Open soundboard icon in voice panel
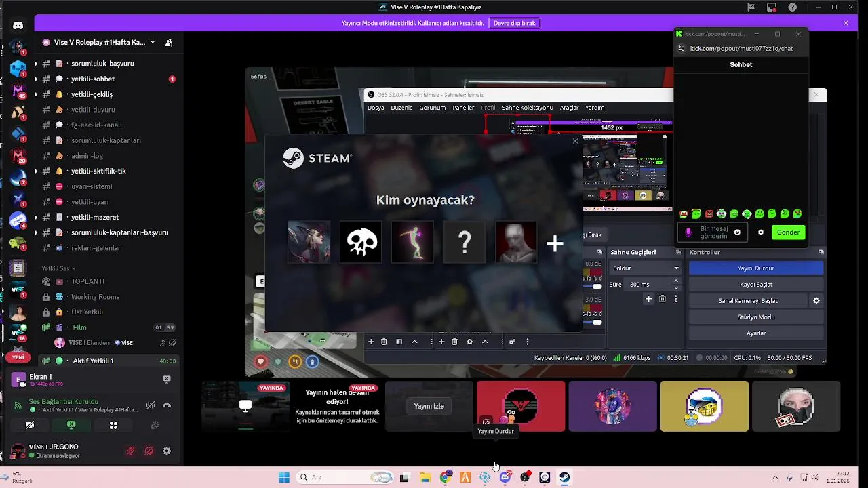The height and width of the screenshot is (488, 868). (155, 425)
